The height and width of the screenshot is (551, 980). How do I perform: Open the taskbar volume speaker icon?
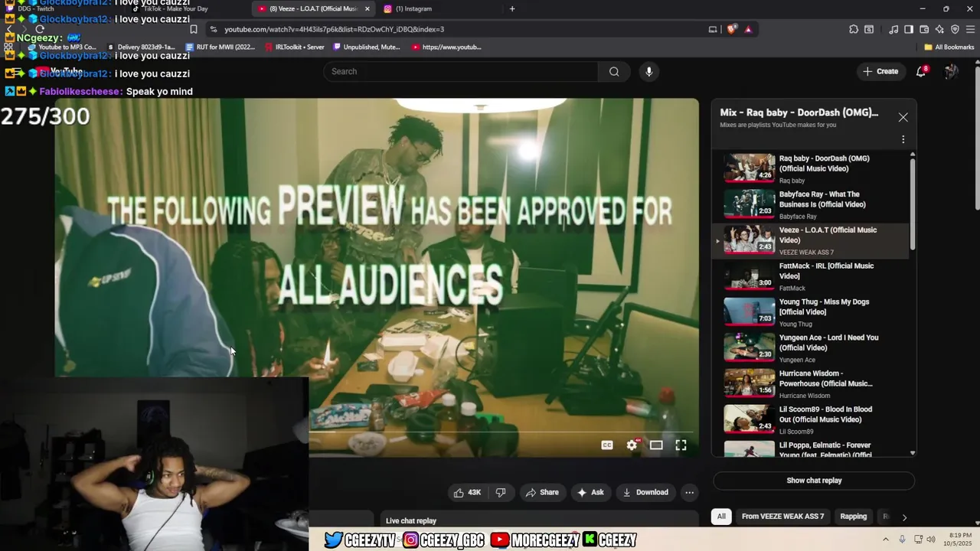point(931,540)
